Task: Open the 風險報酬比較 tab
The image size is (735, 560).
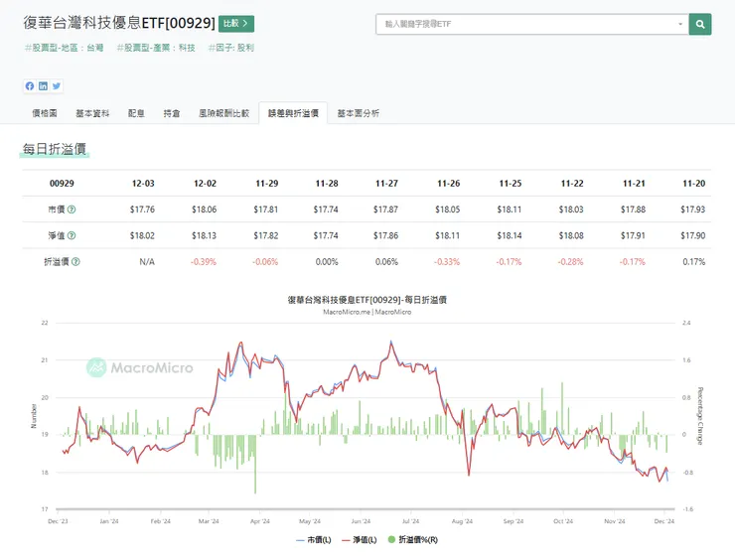Action: point(223,113)
